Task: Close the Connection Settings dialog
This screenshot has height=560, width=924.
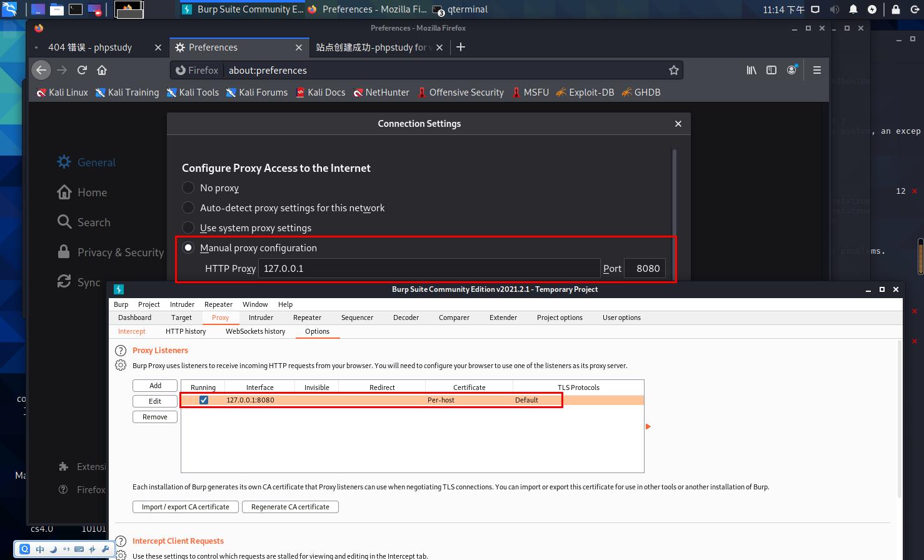Action: coord(678,124)
